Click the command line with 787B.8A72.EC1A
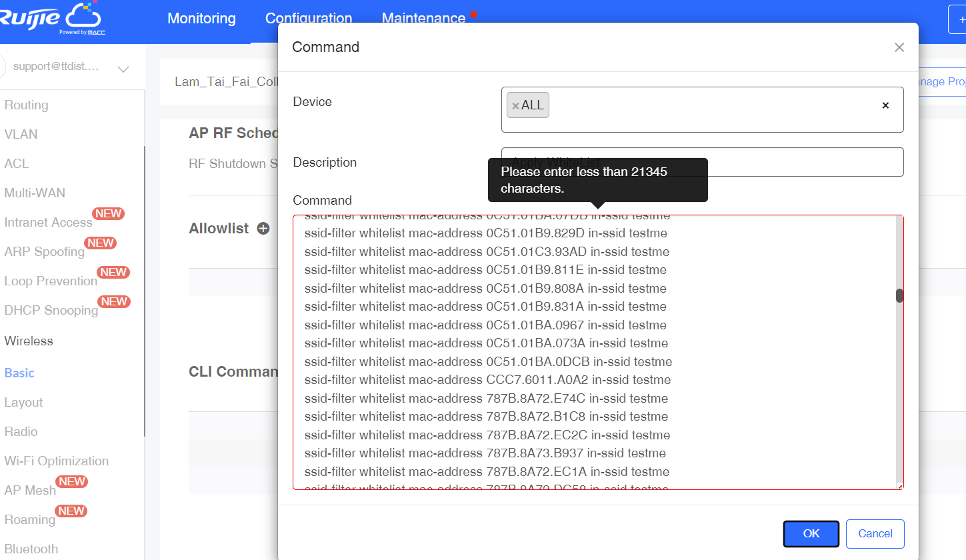 click(x=487, y=472)
